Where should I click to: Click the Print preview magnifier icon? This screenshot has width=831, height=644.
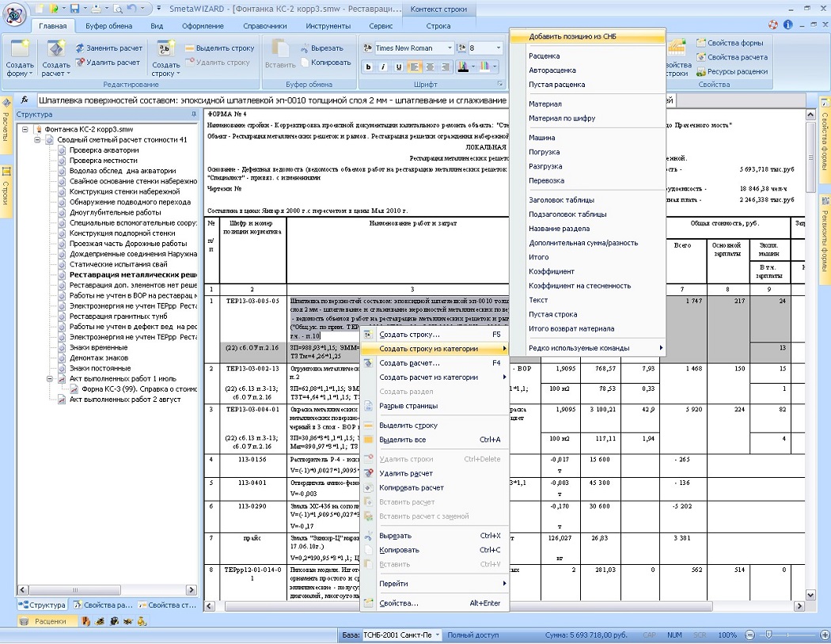point(118,9)
